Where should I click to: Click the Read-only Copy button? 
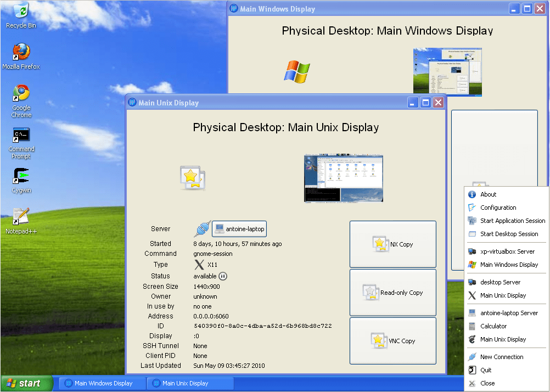click(392, 292)
